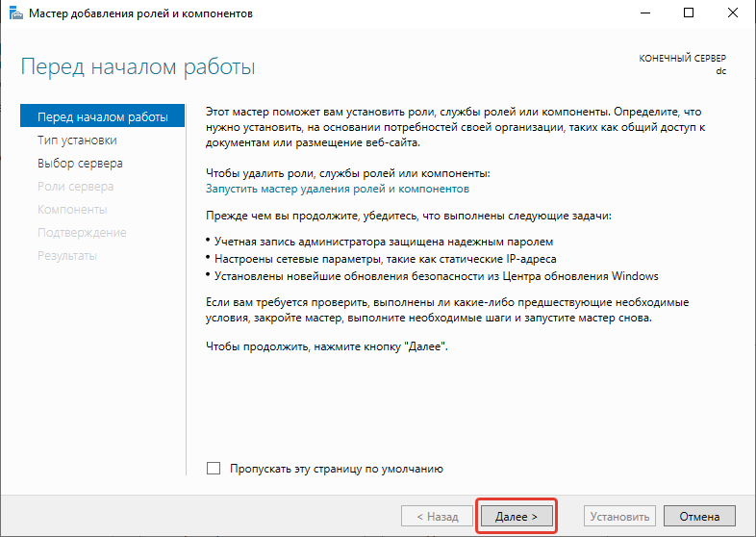The height and width of the screenshot is (537, 756).
Task: Select the "Подтверждение" step
Action: (82, 233)
